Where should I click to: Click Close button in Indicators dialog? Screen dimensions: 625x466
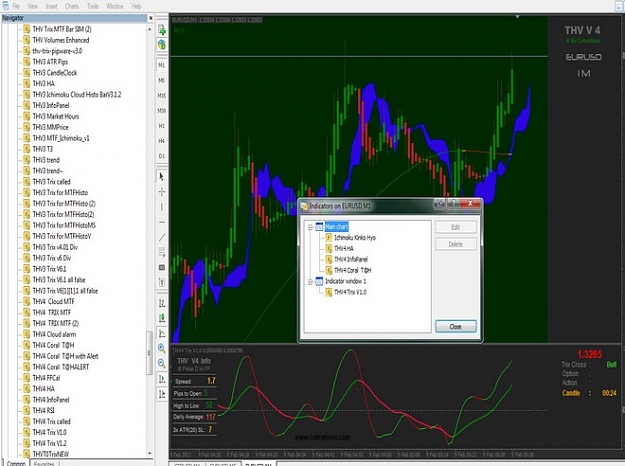point(456,326)
